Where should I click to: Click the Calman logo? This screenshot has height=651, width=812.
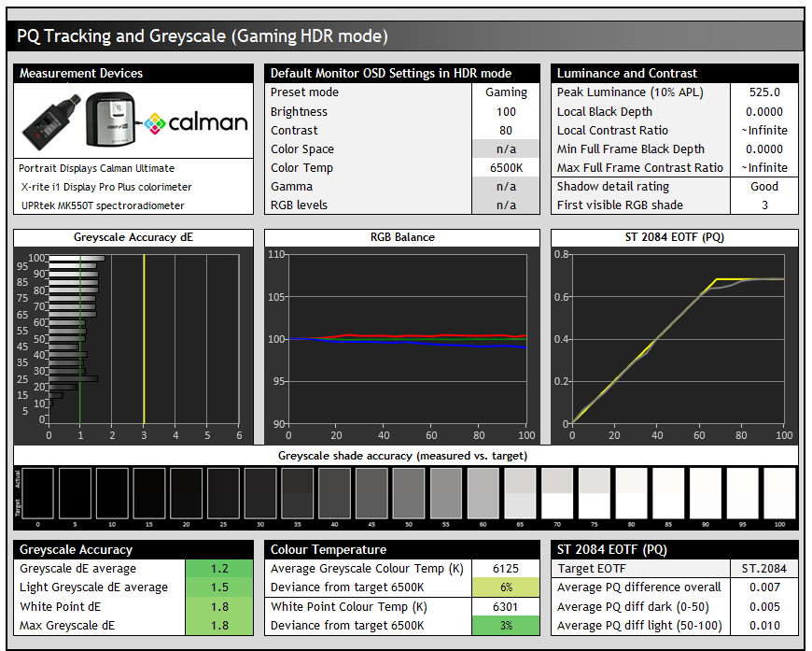click(x=196, y=122)
